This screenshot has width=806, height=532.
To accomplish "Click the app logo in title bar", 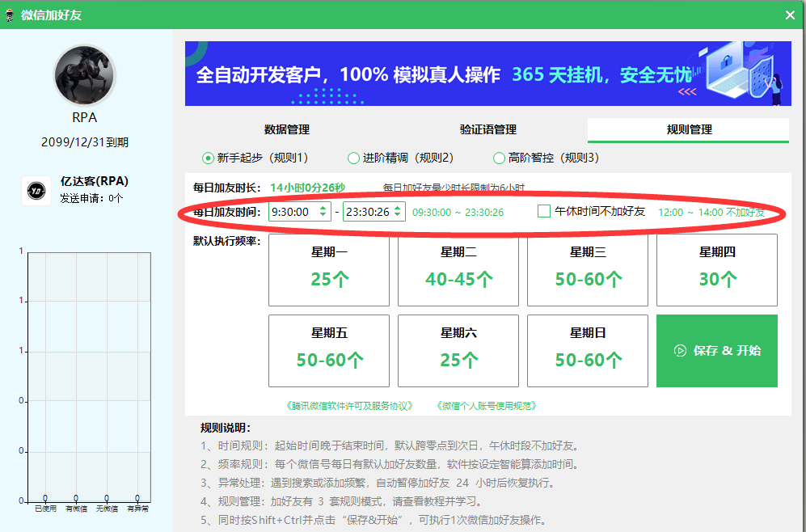I will [x=10, y=15].
